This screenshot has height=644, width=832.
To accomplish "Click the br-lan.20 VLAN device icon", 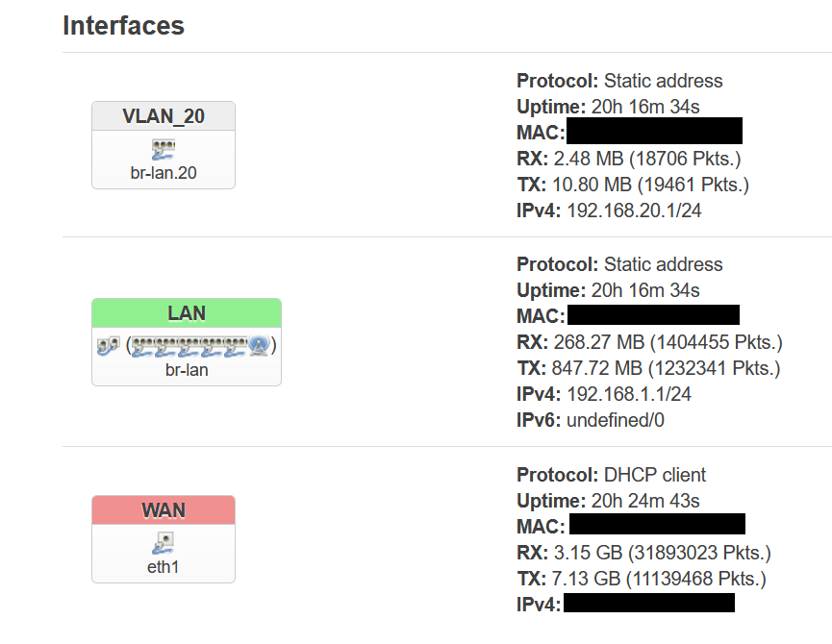I will pos(163,149).
